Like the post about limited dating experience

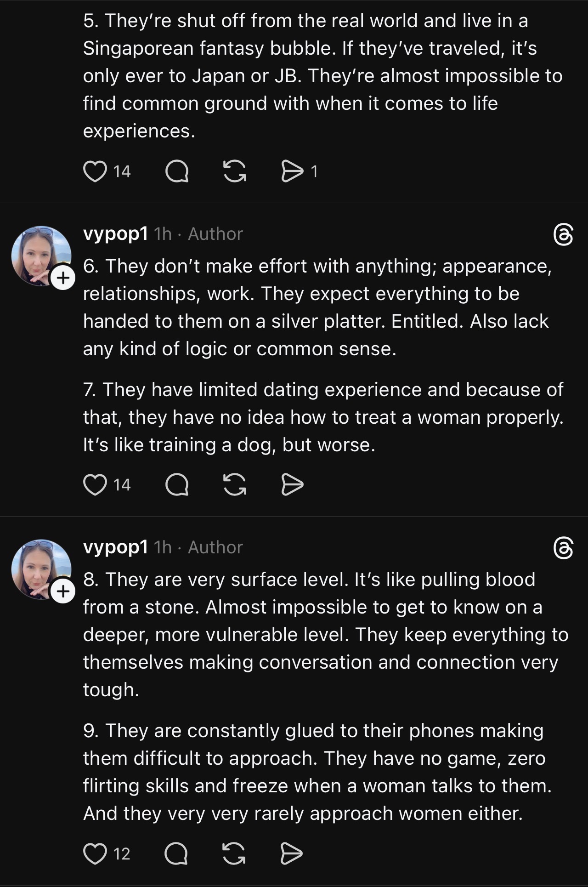95,485
